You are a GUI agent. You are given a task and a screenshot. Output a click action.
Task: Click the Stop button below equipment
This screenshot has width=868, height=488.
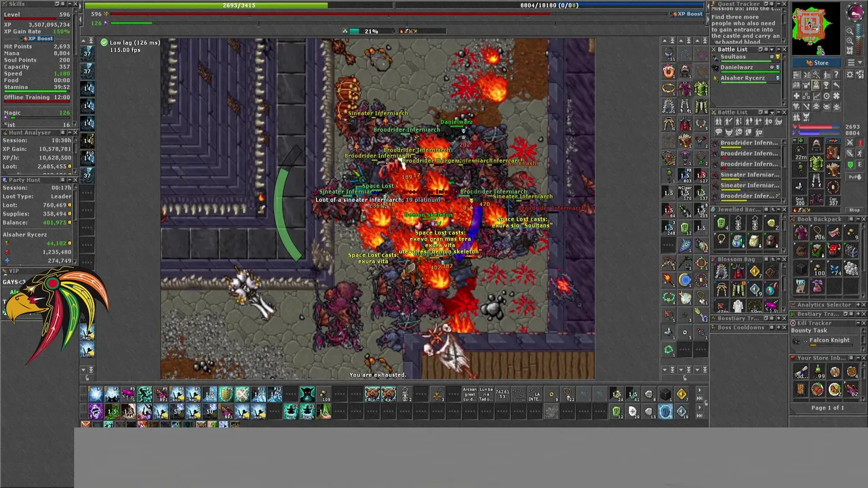(854, 210)
